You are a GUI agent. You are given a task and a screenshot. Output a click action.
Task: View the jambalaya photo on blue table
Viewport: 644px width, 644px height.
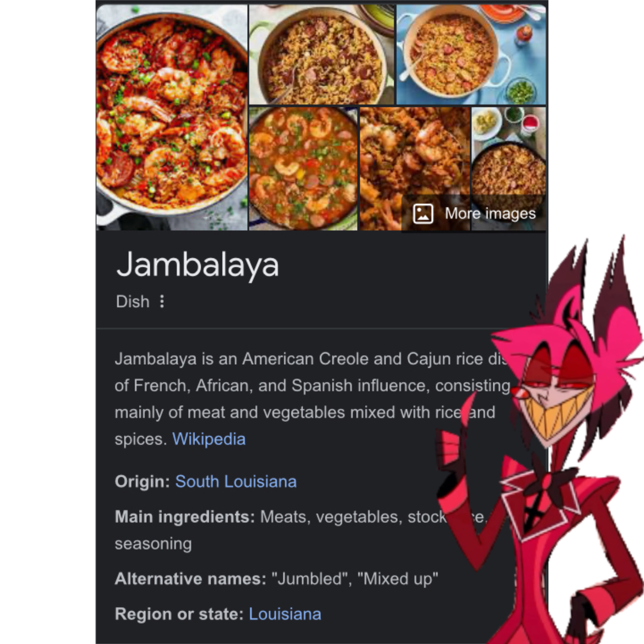coord(471,55)
